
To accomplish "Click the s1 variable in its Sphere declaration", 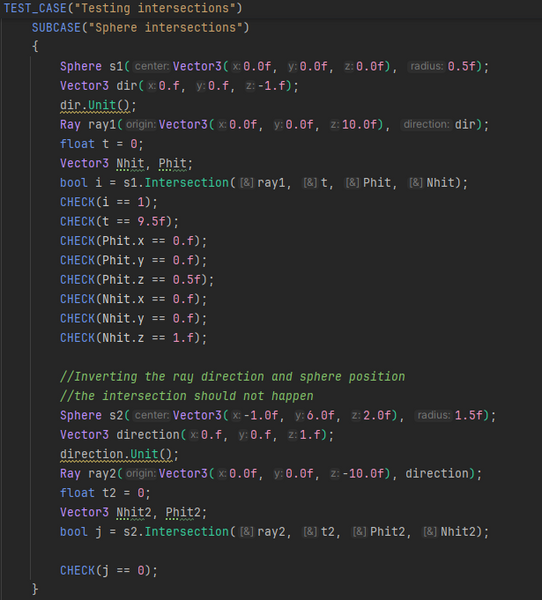I will pos(116,67).
